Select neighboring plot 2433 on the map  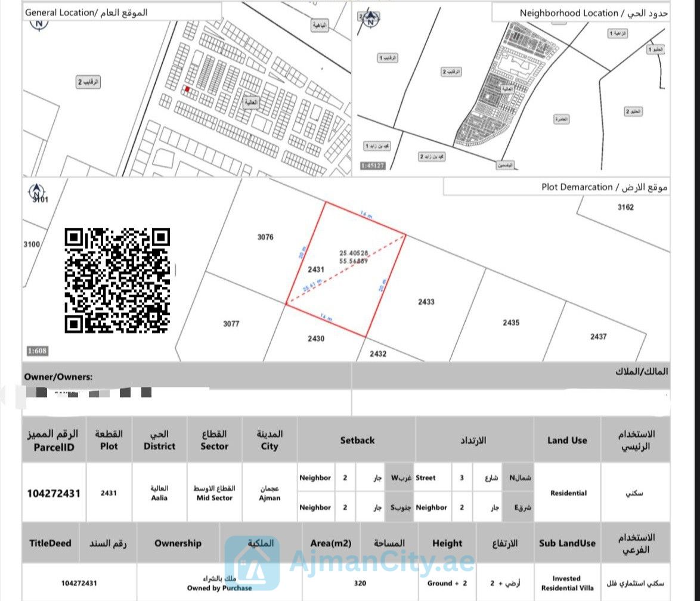click(x=426, y=302)
